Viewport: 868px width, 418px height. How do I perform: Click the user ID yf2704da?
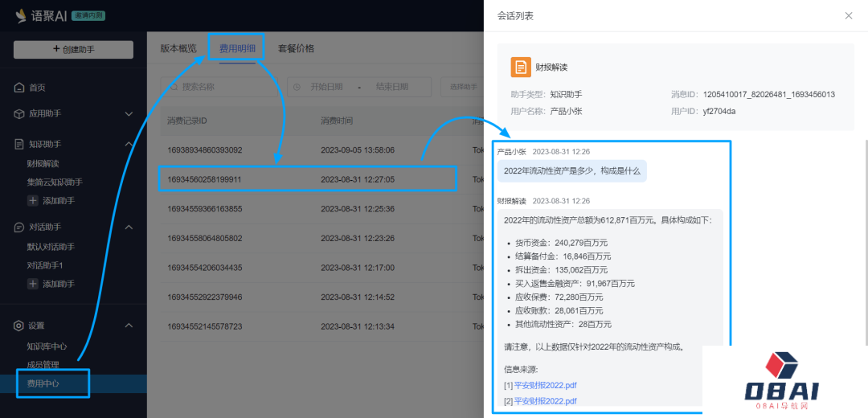[719, 111]
